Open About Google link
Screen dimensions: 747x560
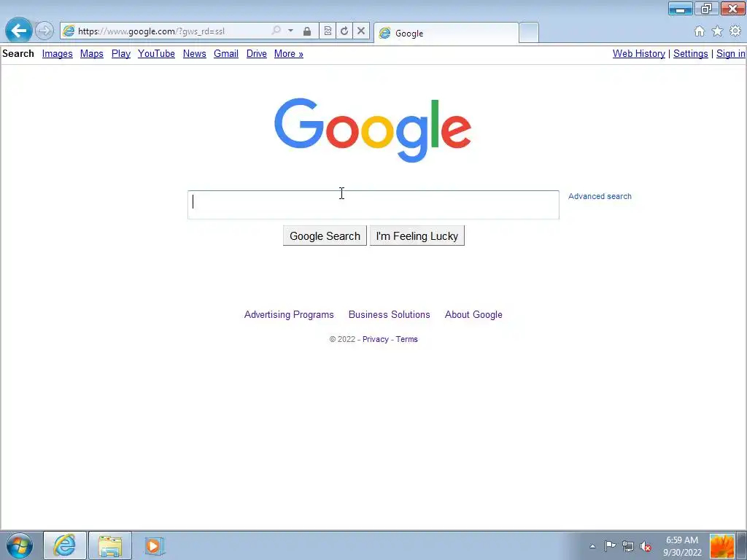(x=473, y=314)
